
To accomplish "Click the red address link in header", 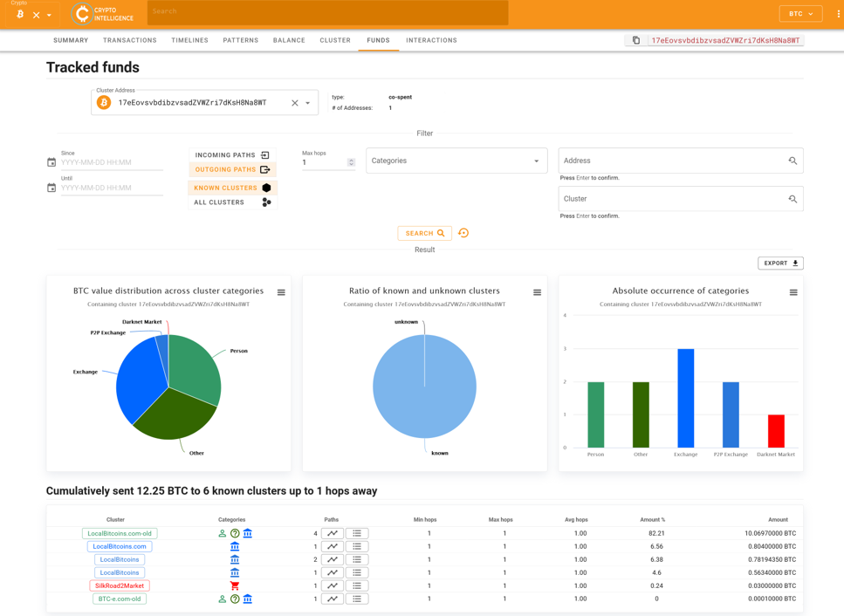I will (x=725, y=40).
